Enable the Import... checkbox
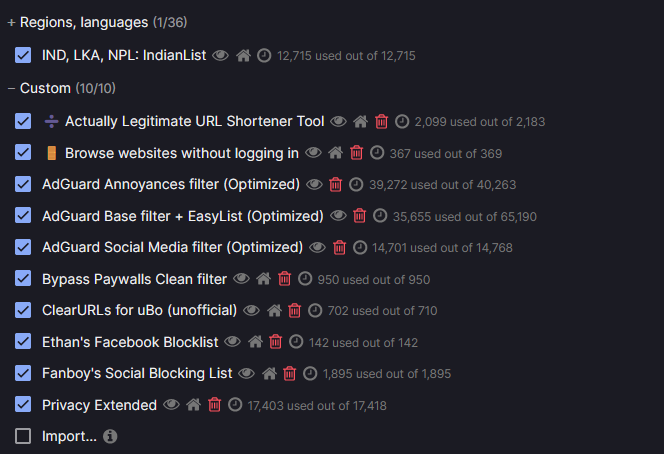 click(x=24, y=437)
